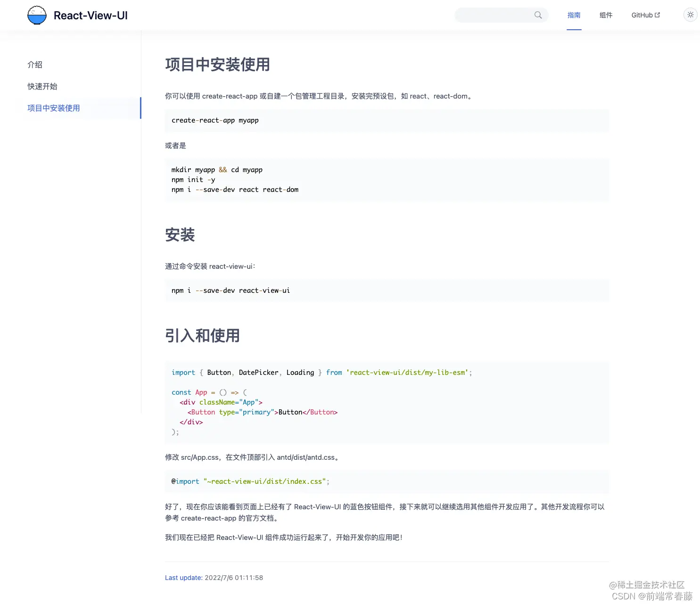Click the import Button, DatePicker, Loading line
Image resolution: width=700 pixels, height=605 pixels.
(x=321, y=373)
